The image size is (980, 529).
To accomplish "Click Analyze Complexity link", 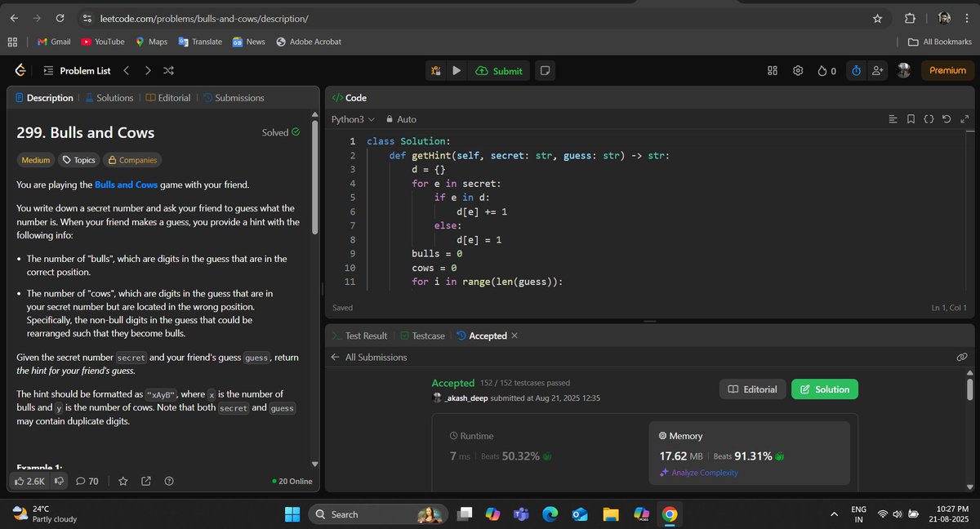I will [x=698, y=473].
